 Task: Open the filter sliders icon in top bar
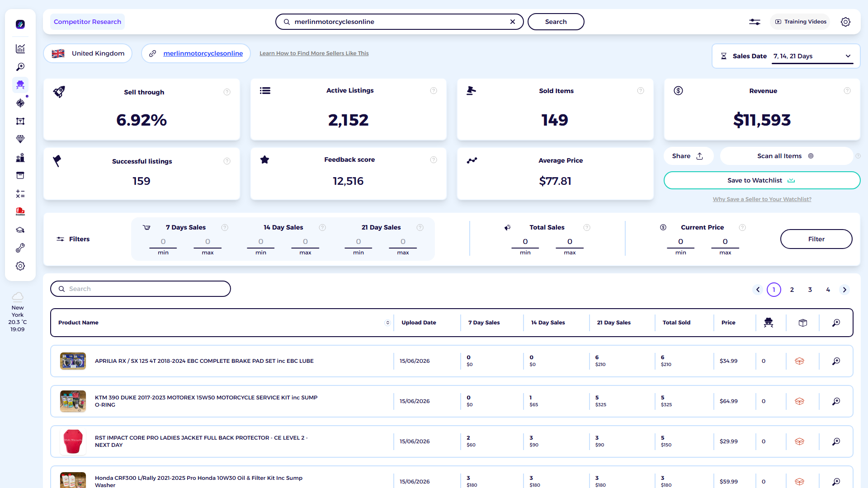pyautogui.click(x=755, y=22)
